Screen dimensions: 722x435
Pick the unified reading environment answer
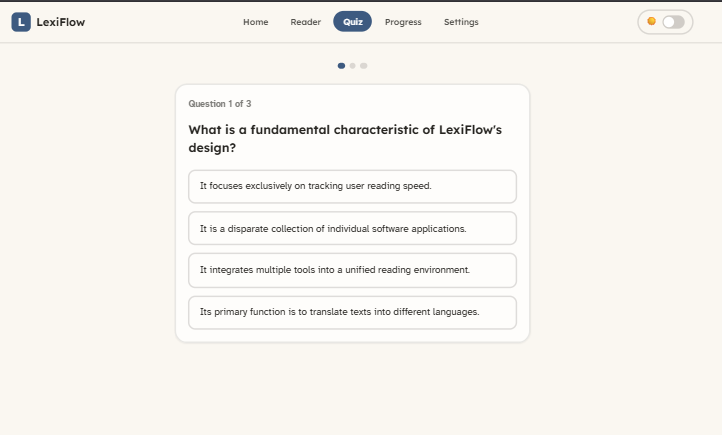tap(352, 270)
